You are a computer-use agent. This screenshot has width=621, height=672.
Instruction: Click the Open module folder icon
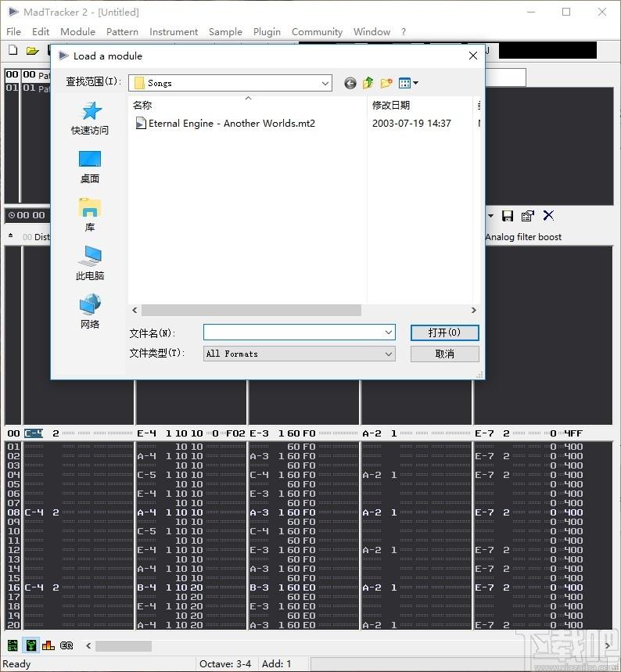(33, 51)
